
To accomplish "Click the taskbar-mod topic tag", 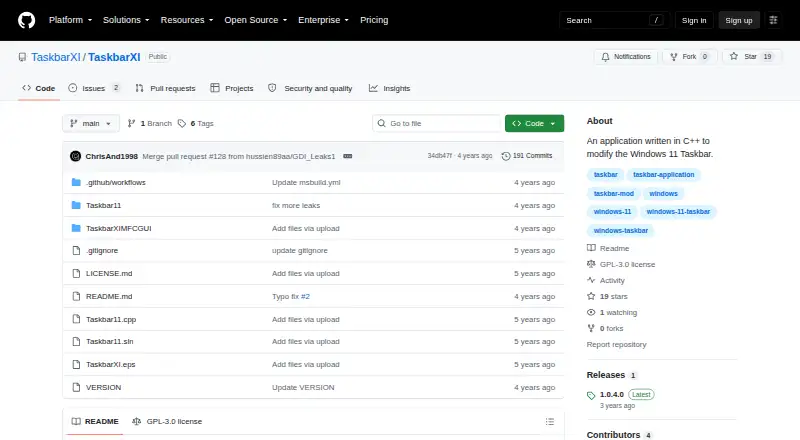I will pos(614,194).
